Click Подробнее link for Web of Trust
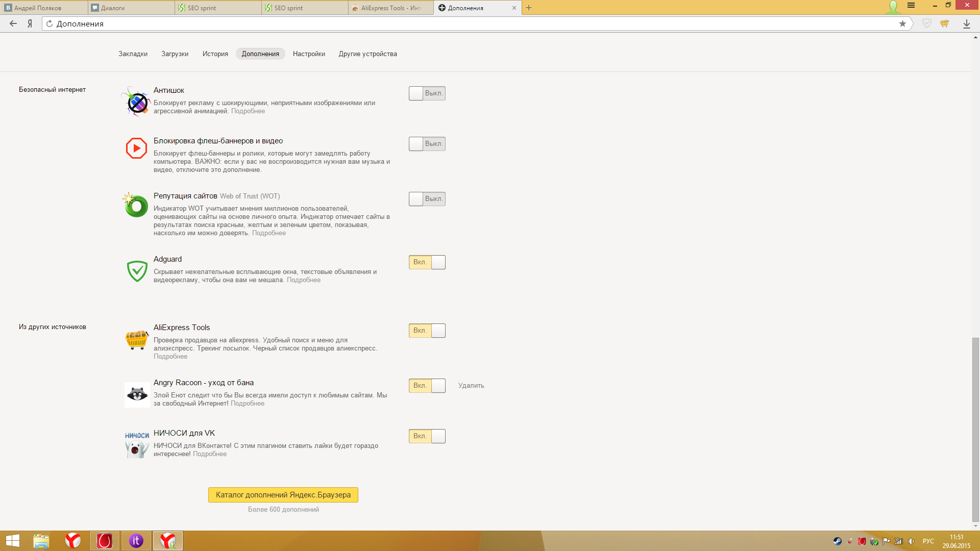The width and height of the screenshot is (980, 551). pyautogui.click(x=268, y=233)
